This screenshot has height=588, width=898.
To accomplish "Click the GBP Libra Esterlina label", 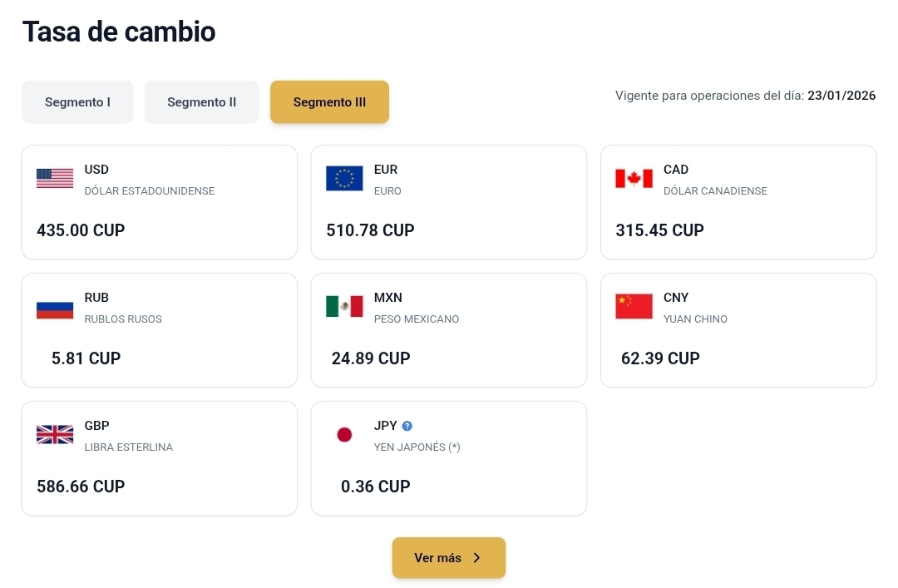I will [x=128, y=447].
